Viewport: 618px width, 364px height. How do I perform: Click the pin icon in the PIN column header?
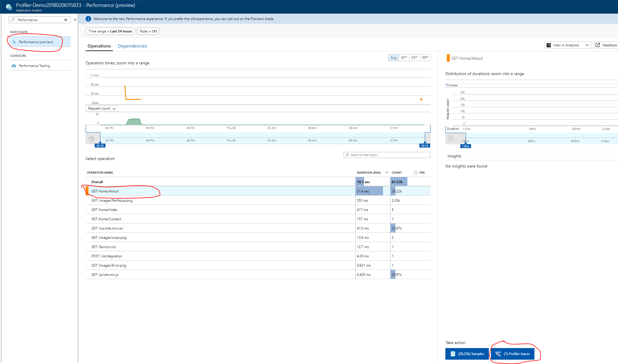point(415,173)
